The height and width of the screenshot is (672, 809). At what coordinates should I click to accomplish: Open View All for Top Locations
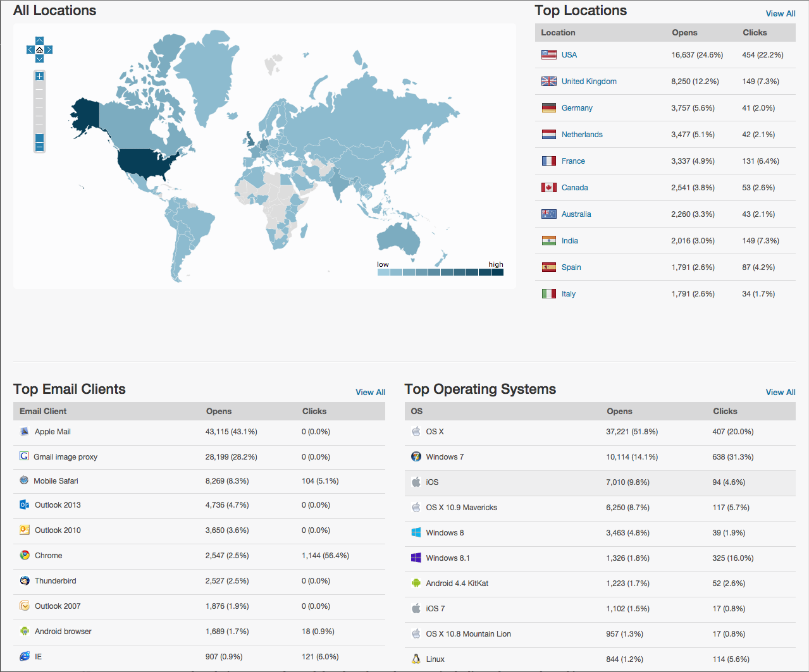(781, 13)
